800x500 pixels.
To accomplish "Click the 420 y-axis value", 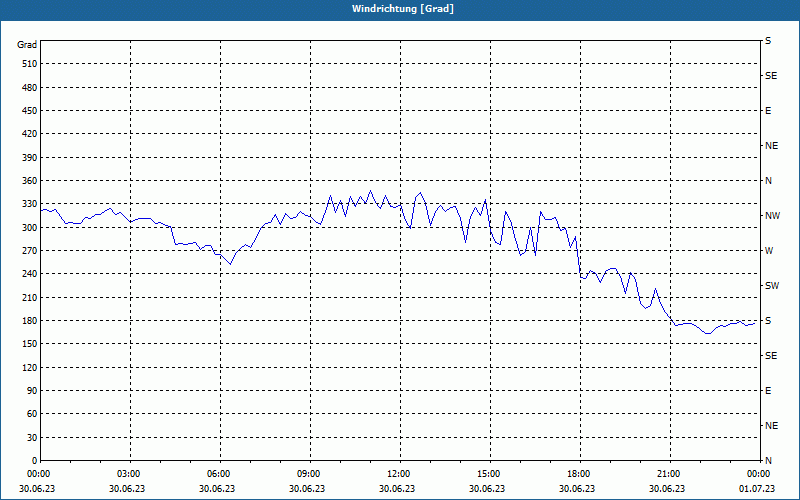I will tap(30, 134).
